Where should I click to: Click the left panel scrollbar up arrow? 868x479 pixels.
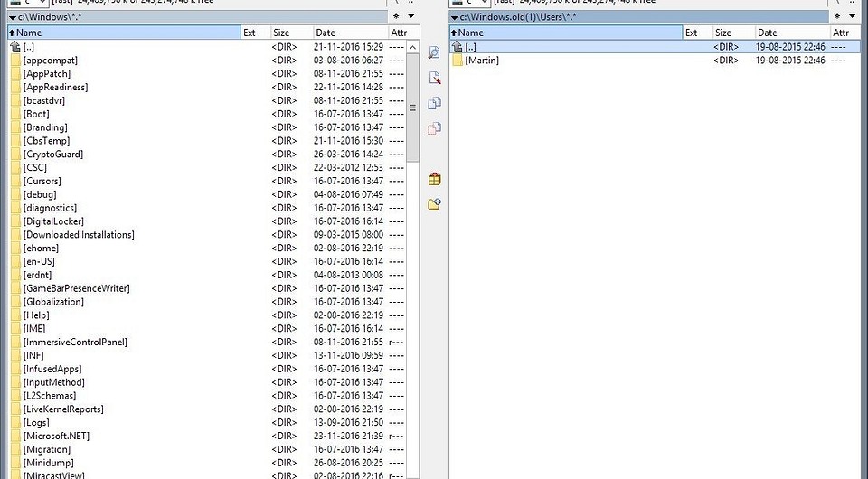(x=413, y=45)
